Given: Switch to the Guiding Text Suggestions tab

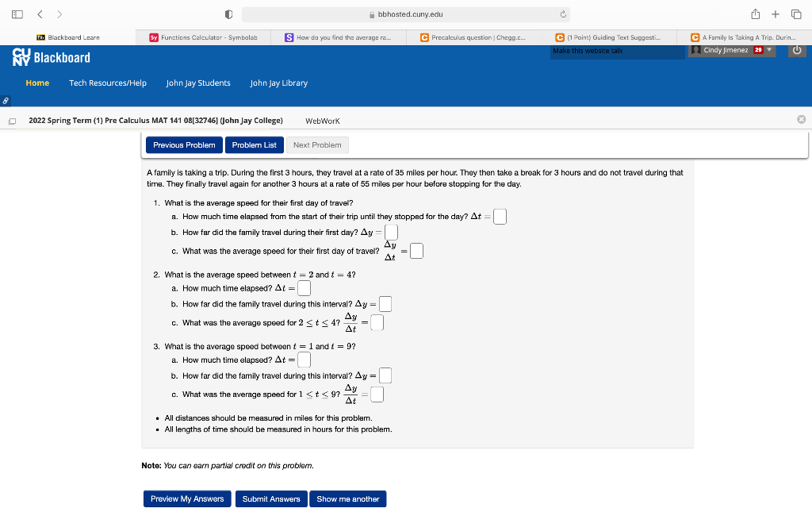Looking at the screenshot, I should click(x=608, y=37).
